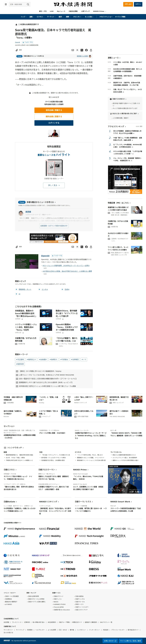Share on X icon under the headline
The height and width of the screenshot is (644, 146).
click(x=82, y=50)
